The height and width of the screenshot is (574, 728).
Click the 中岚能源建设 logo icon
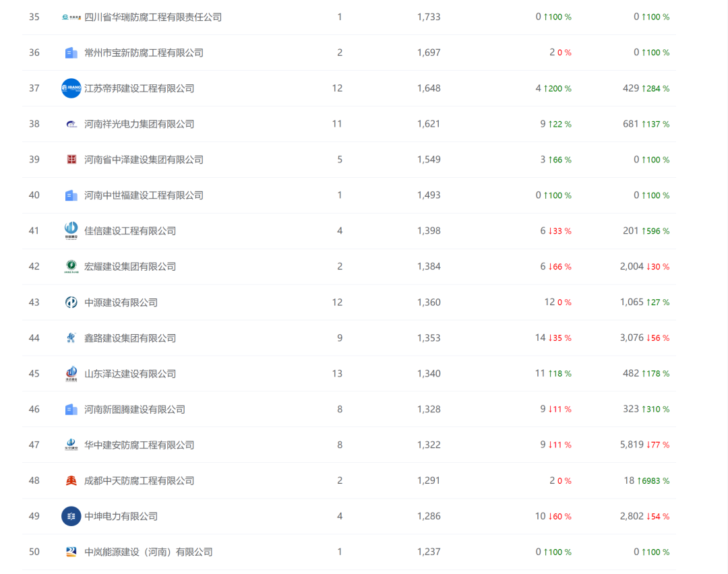click(71, 552)
